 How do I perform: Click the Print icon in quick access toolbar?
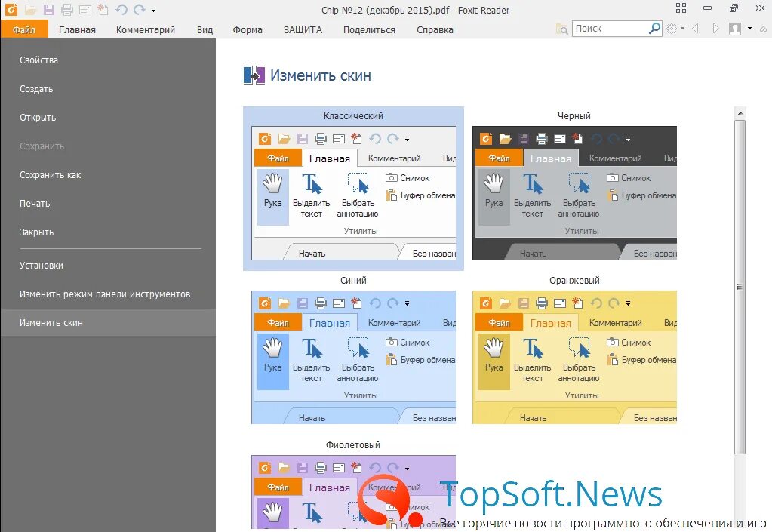66,9
